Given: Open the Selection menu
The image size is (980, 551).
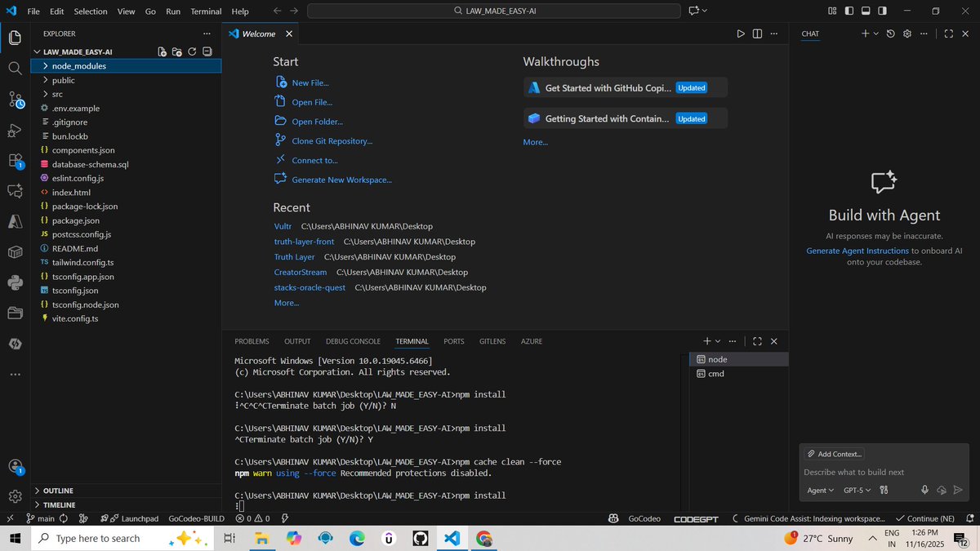Looking at the screenshot, I should point(91,11).
